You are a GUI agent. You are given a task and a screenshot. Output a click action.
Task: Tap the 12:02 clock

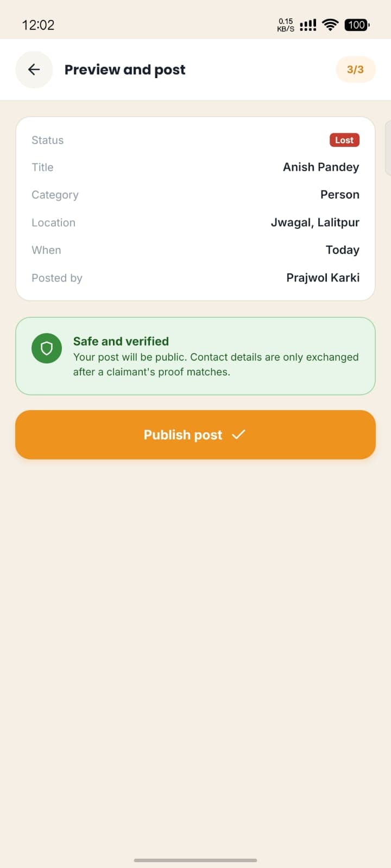tap(38, 25)
